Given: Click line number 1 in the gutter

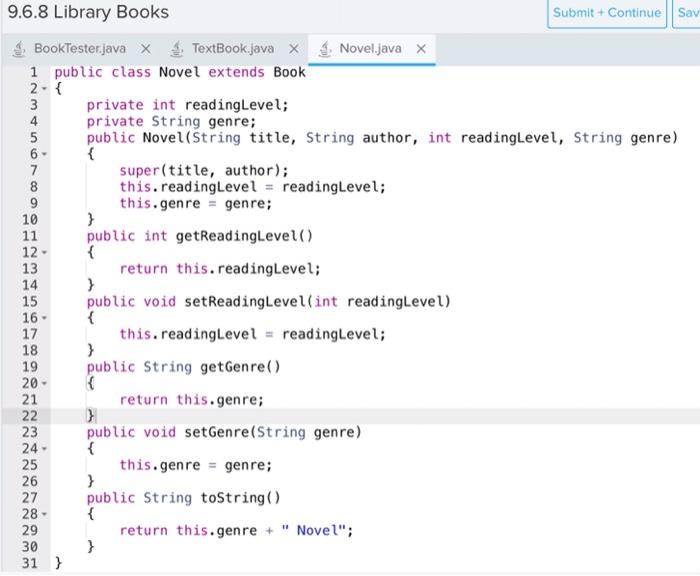Looking at the screenshot, I should pyautogui.click(x=33, y=72).
